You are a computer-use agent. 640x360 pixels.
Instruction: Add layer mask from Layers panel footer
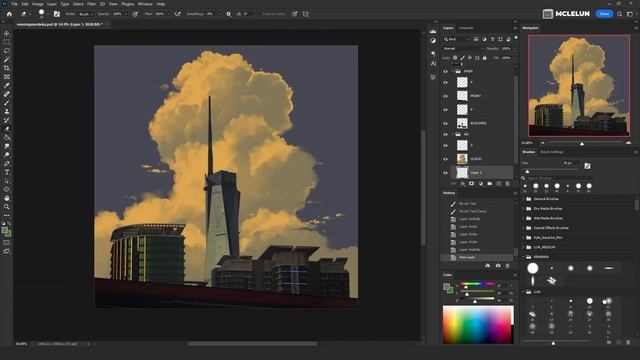471,184
